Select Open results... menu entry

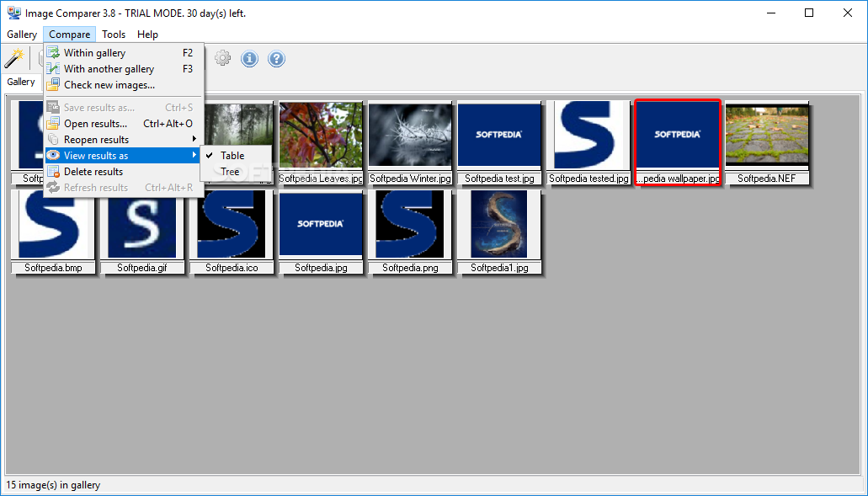pyautogui.click(x=124, y=124)
